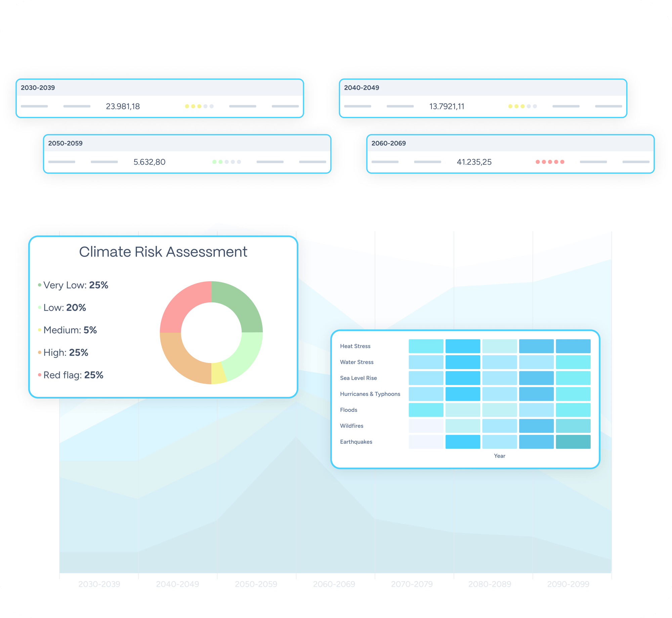Click the red rating dots in 2060-2069 card
The width and height of the screenshot is (672, 618).
point(550,162)
